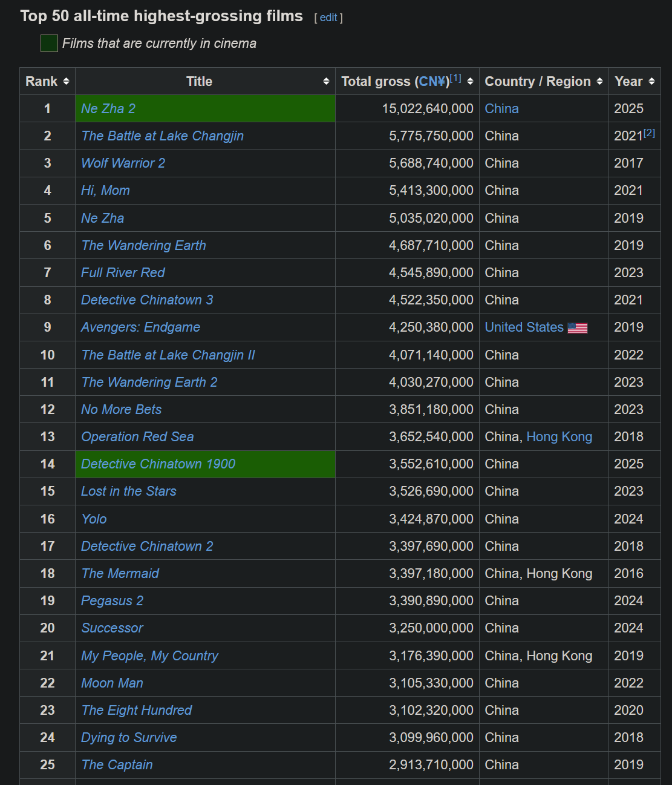Screen dimensions: 672x785
Task: Click the Country / Region header text
Action: (538, 81)
